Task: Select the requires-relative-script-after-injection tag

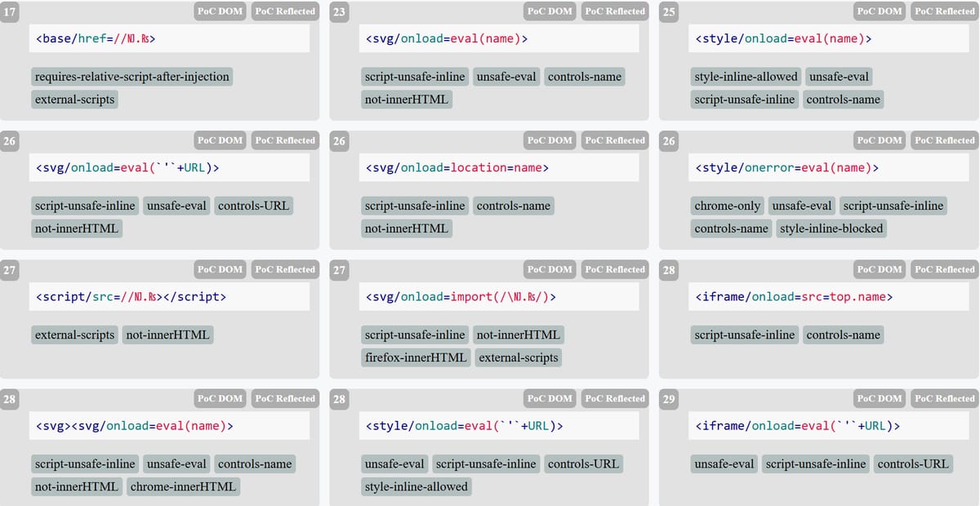Action: coord(131,77)
